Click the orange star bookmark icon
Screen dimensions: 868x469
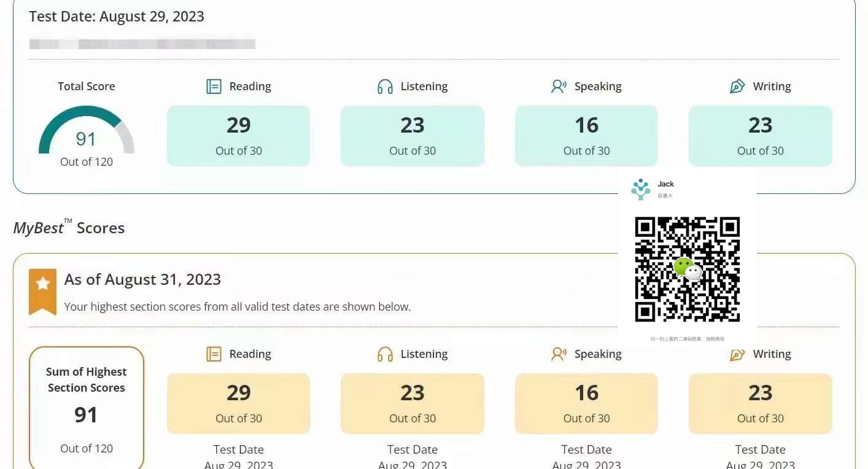pos(42,292)
